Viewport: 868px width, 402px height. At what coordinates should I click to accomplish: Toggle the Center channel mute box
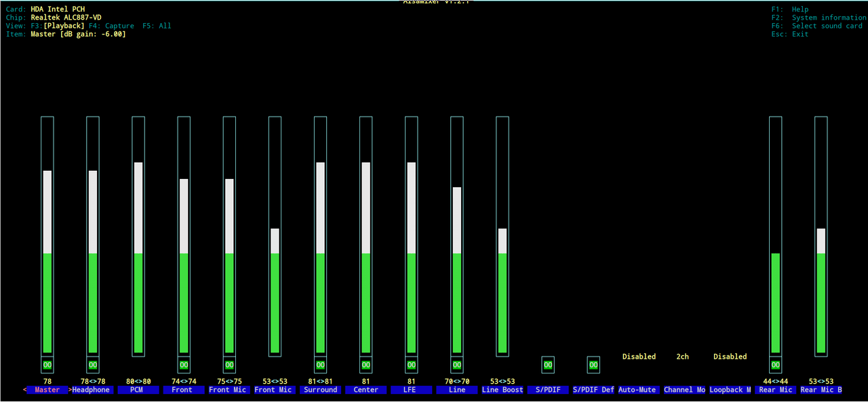click(366, 365)
